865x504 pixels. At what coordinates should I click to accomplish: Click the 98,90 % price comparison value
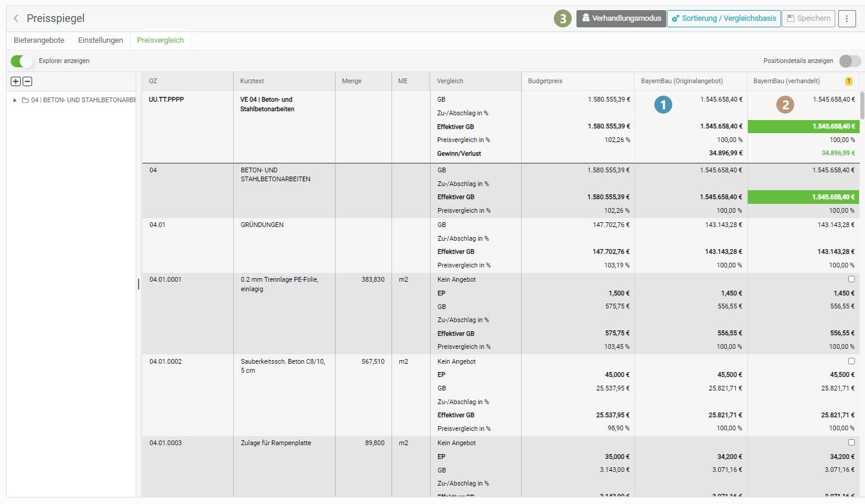[x=619, y=428]
